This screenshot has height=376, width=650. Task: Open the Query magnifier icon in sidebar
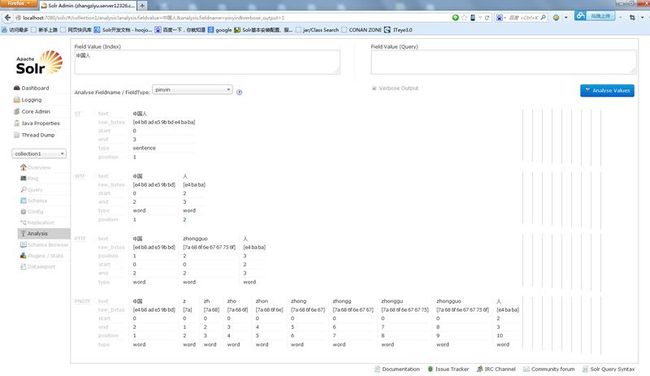coord(23,189)
